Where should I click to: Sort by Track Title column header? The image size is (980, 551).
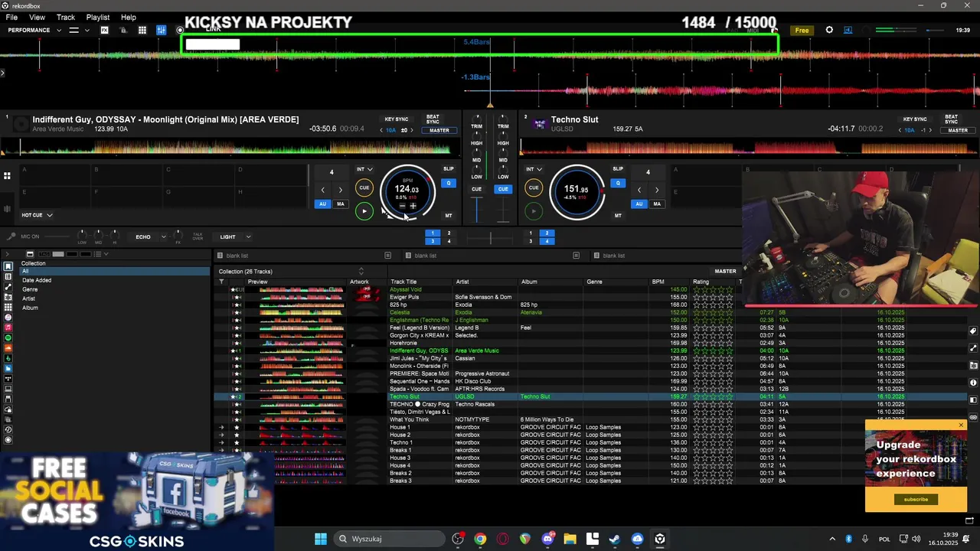[x=403, y=282]
